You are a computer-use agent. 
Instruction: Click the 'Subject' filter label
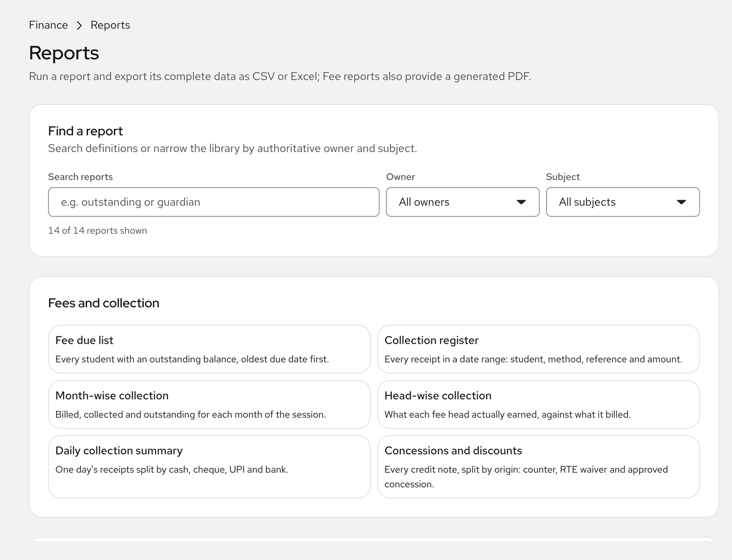coord(563,177)
